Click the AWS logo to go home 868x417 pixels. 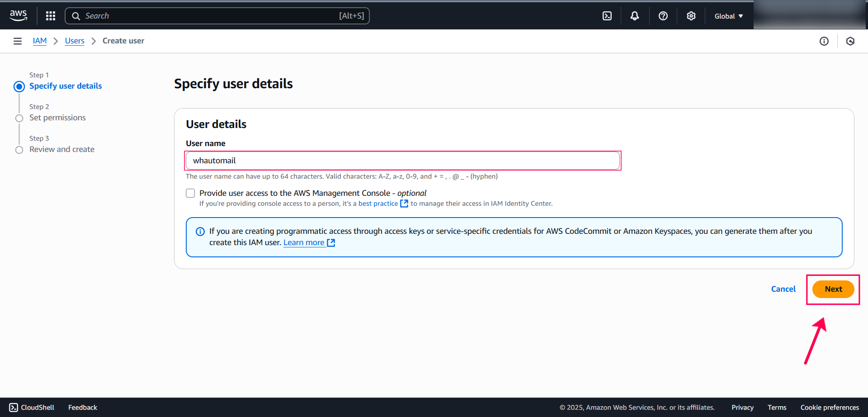[x=18, y=15]
